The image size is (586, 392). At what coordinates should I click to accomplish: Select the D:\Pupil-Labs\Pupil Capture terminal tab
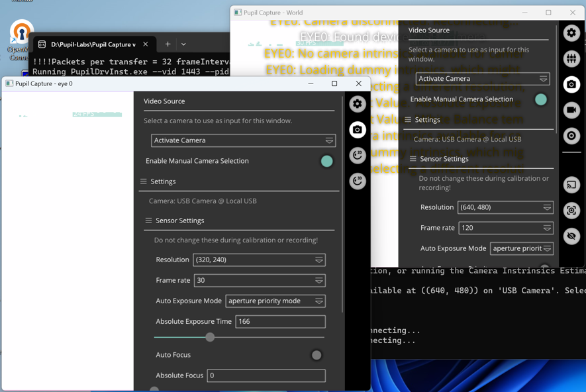tap(93, 44)
